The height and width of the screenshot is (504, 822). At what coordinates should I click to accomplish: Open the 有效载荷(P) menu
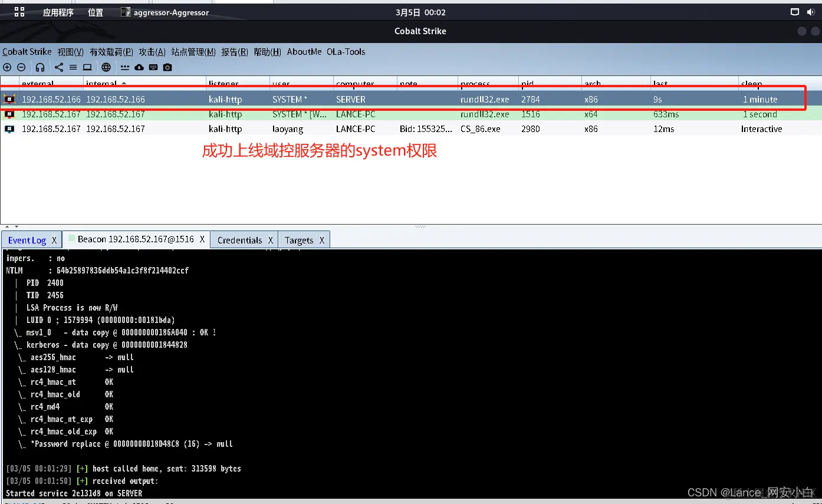(111, 52)
